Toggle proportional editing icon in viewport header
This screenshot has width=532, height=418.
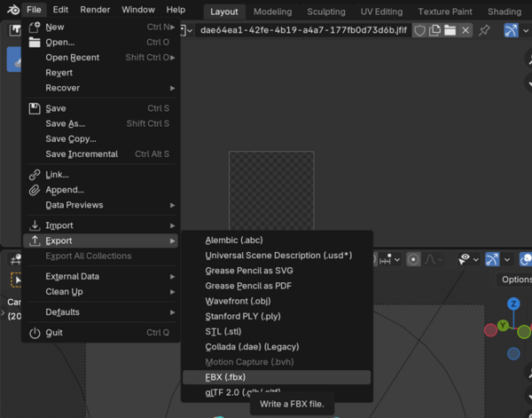coord(413,260)
